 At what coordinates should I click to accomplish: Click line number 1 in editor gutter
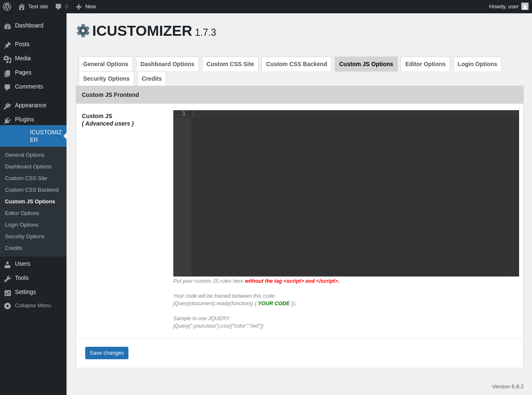tap(184, 114)
